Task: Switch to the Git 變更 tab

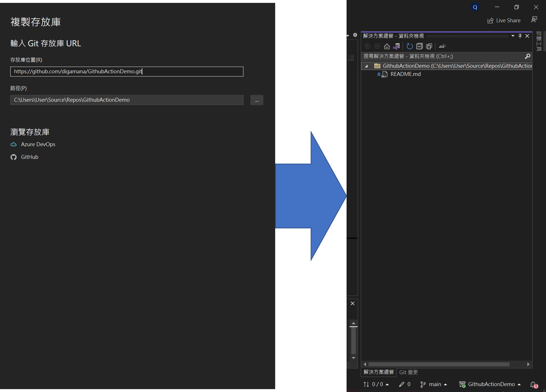Action: coord(408,372)
